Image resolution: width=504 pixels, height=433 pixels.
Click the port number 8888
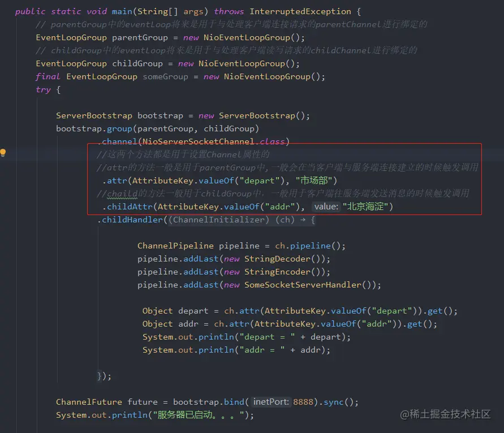[x=303, y=402]
